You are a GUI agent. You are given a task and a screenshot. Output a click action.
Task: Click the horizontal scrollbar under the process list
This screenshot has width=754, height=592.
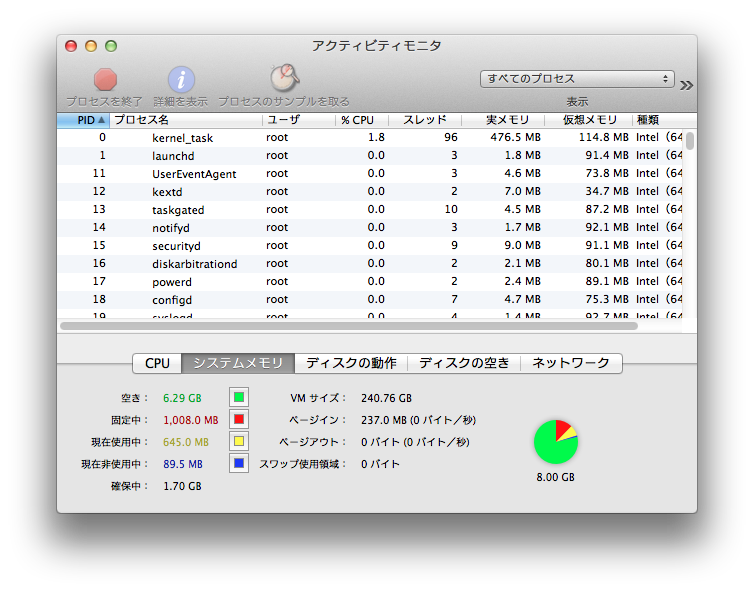click(348, 325)
